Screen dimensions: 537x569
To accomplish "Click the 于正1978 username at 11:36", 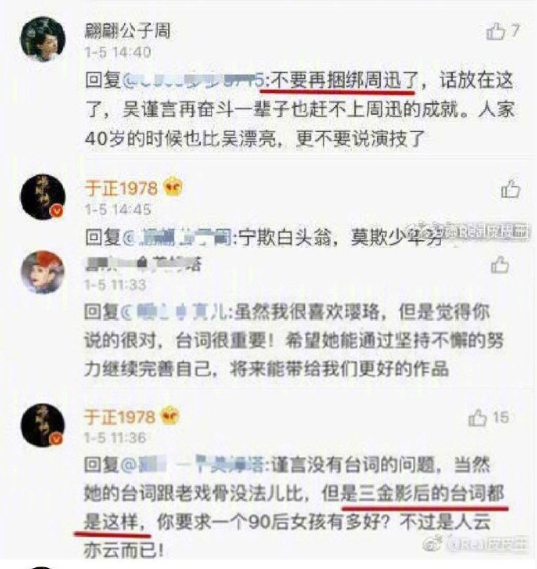I will tap(120, 417).
